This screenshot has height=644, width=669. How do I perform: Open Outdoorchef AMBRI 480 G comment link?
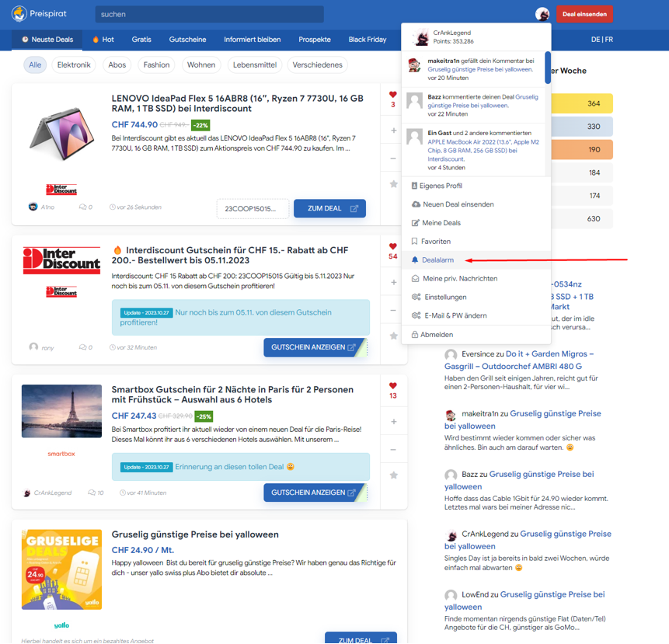pyautogui.click(x=519, y=360)
